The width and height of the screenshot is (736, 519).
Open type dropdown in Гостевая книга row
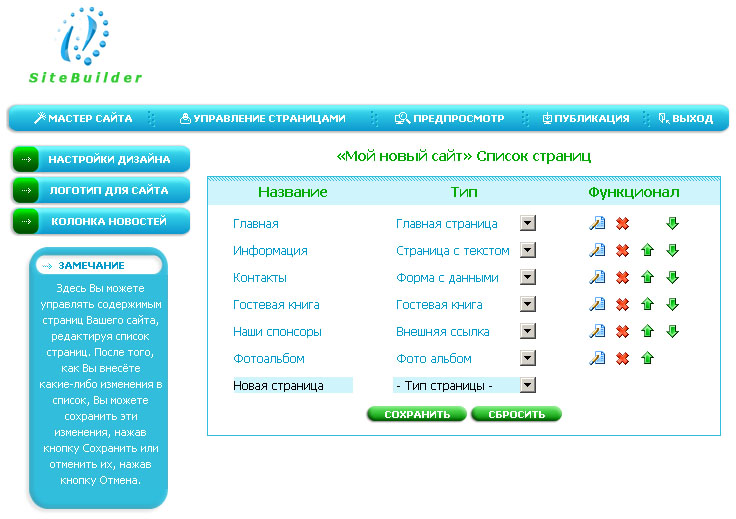click(x=528, y=304)
